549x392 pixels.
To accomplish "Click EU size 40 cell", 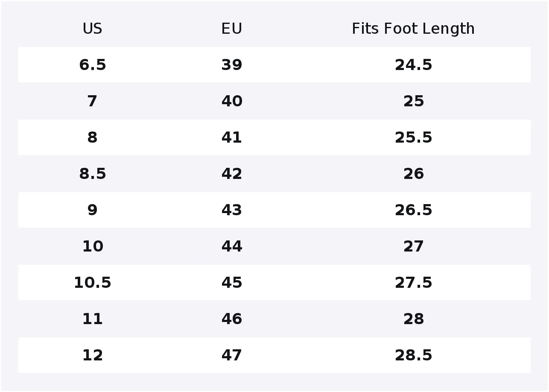I will (232, 101).
